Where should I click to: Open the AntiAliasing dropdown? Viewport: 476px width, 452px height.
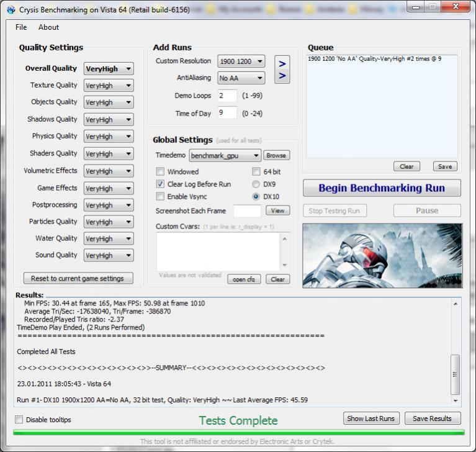[241, 78]
